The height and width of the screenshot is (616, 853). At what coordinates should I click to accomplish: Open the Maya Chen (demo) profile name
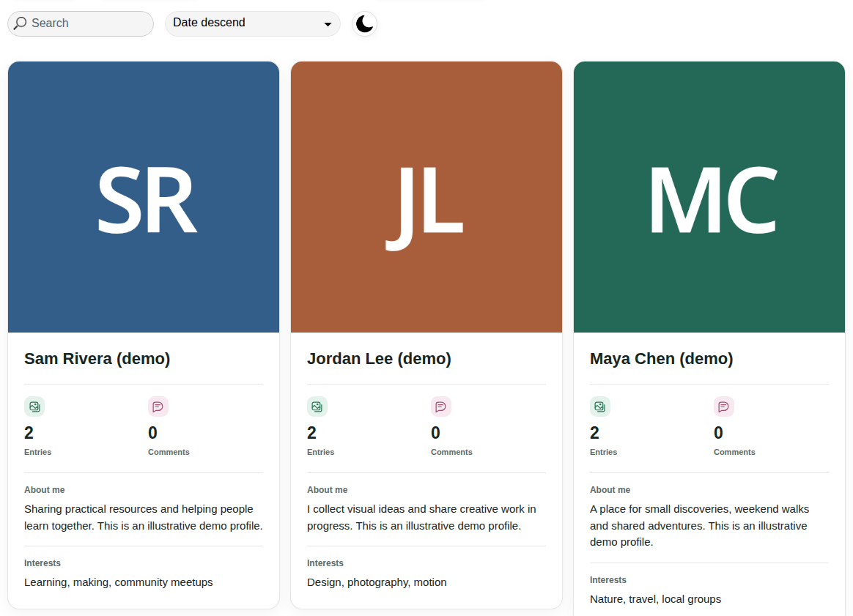click(x=662, y=359)
